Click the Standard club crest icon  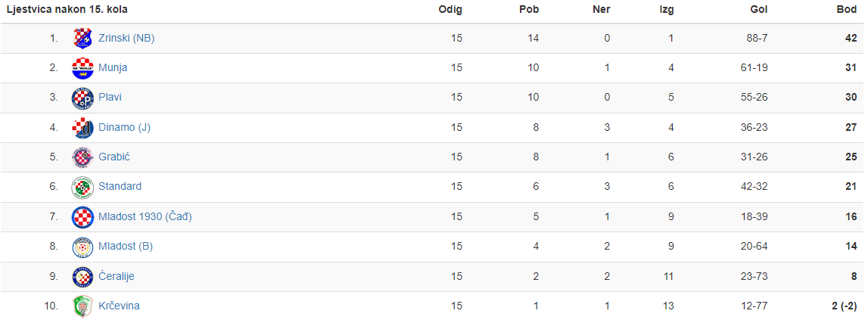tap(82, 187)
